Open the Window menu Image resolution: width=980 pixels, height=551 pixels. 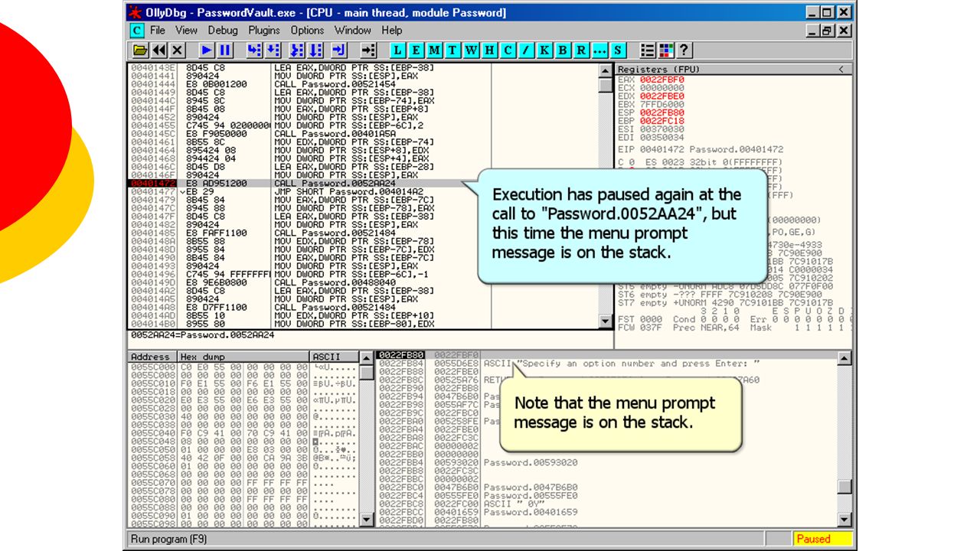pyautogui.click(x=353, y=31)
